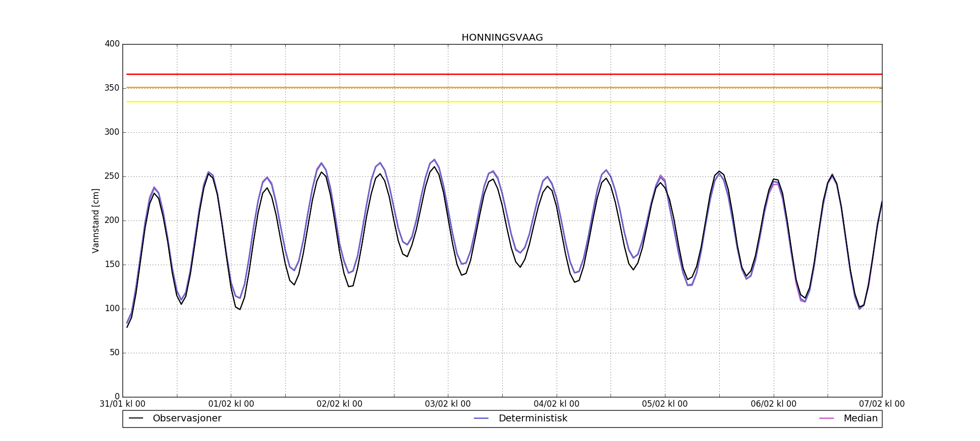The height and width of the screenshot is (441, 980).
Task: Select the Observasjoner legend label
Action: [x=187, y=418]
